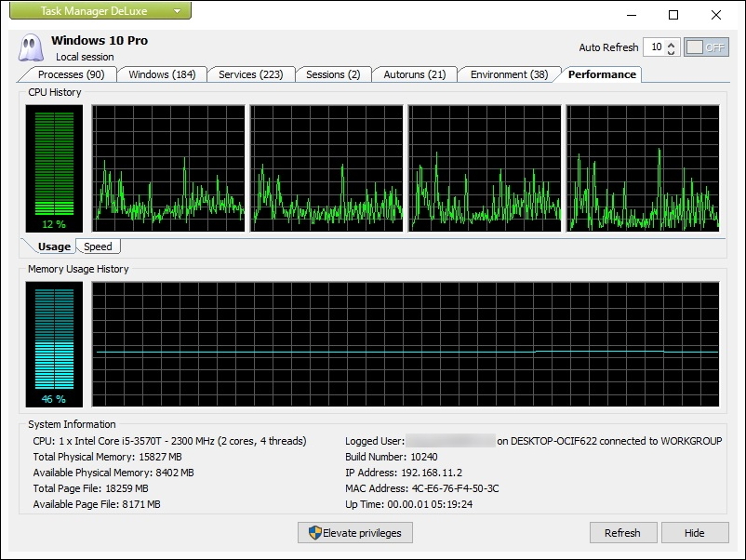Maximize the Task Manager DeLuxe window
This screenshot has width=746, height=560.
coord(673,15)
